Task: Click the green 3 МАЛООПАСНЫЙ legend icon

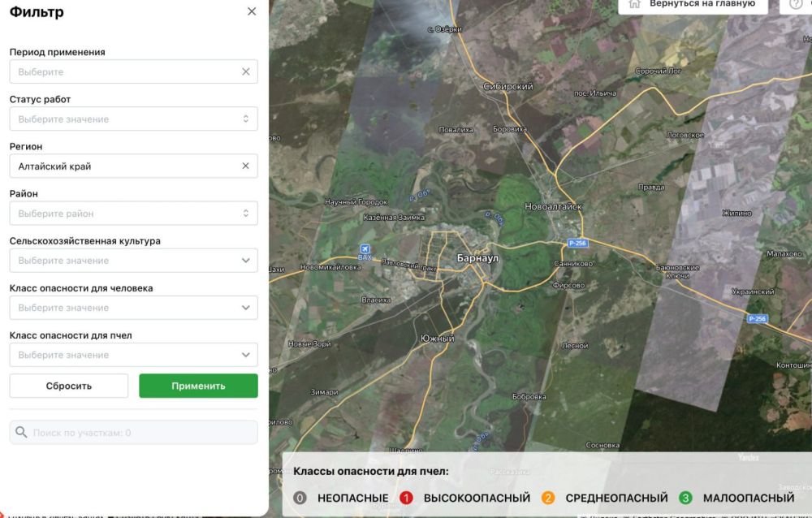Action: coord(685,498)
